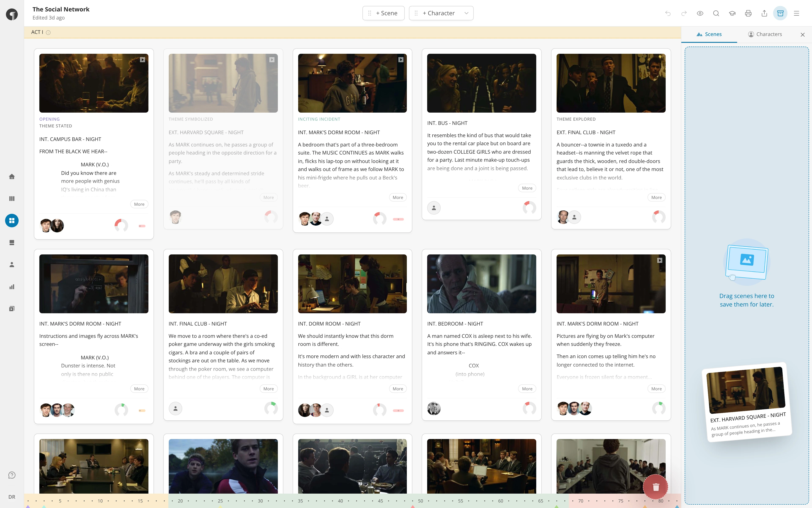Switch to the Characters tab
The height and width of the screenshot is (508, 812).
(x=765, y=34)
